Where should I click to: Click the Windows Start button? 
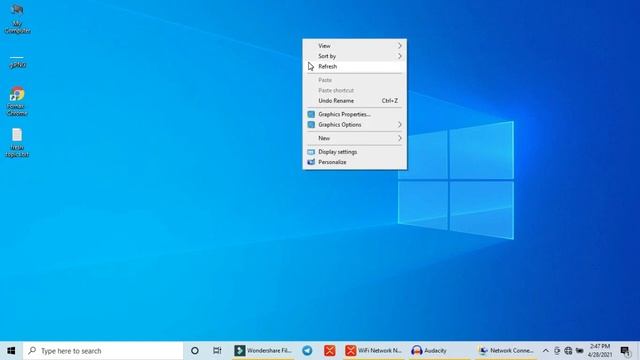tap(11, 351)
